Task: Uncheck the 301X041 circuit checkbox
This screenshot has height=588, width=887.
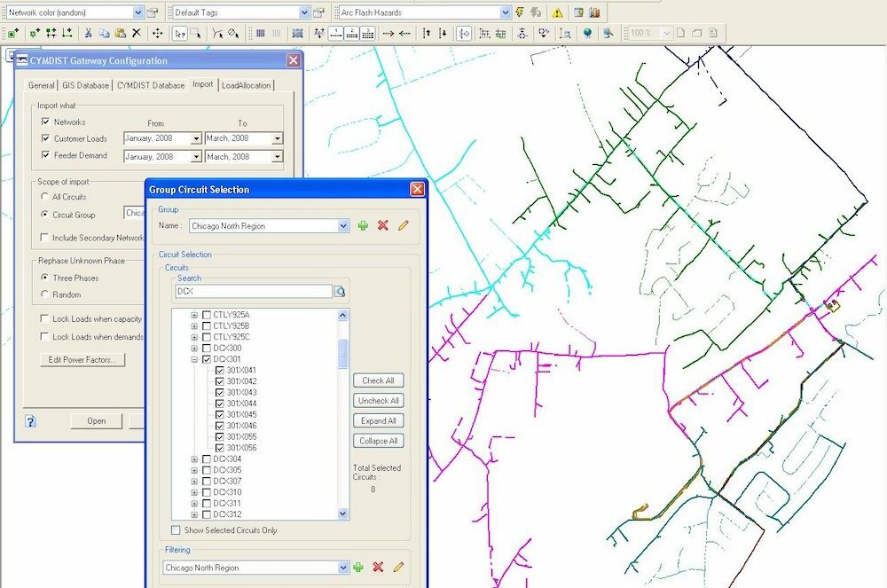Action: click(220, 371)
